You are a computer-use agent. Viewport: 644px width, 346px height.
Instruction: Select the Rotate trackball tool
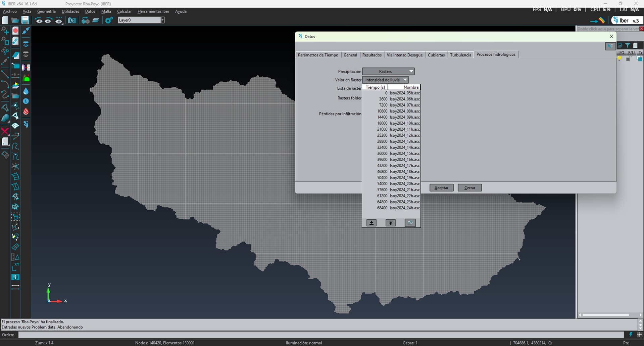pos(5,51)
